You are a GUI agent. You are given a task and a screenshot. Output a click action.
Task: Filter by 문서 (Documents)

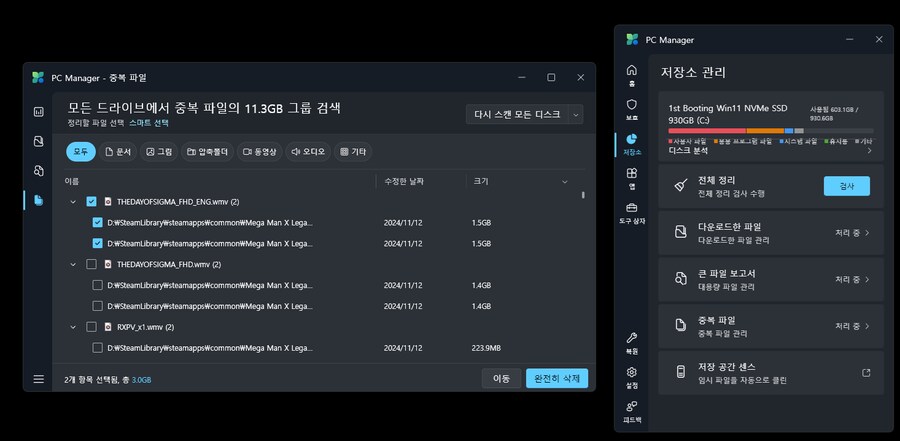(x=118, y=152)
